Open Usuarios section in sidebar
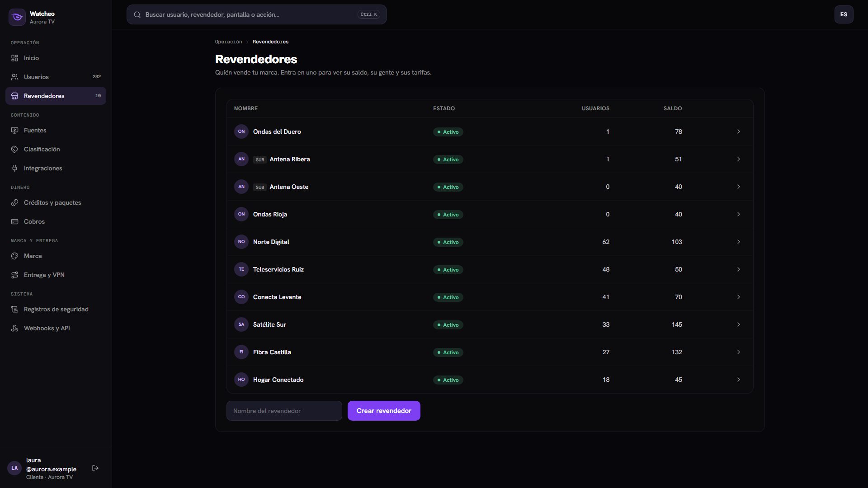The height and width of the screenshot is (488, 868). [x=56, y=77]
